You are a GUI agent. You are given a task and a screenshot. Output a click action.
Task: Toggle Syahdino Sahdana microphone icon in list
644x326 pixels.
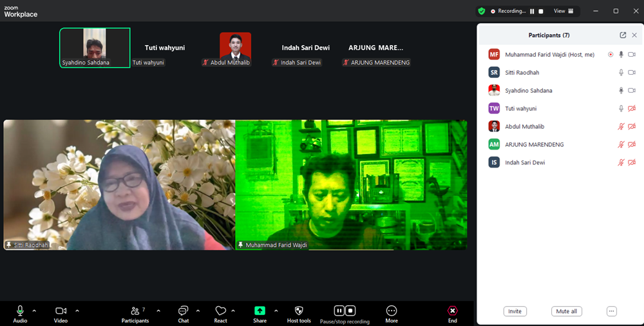pos(621,90)
